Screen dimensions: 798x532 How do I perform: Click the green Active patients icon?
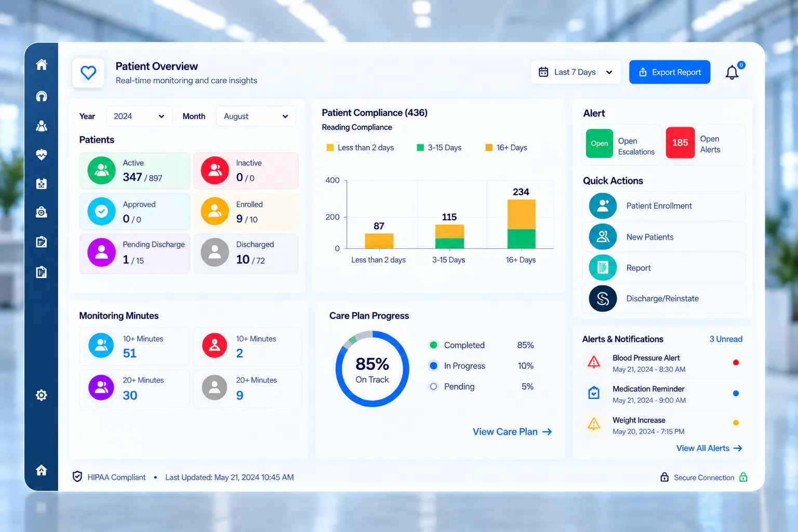tap(102, 170)
